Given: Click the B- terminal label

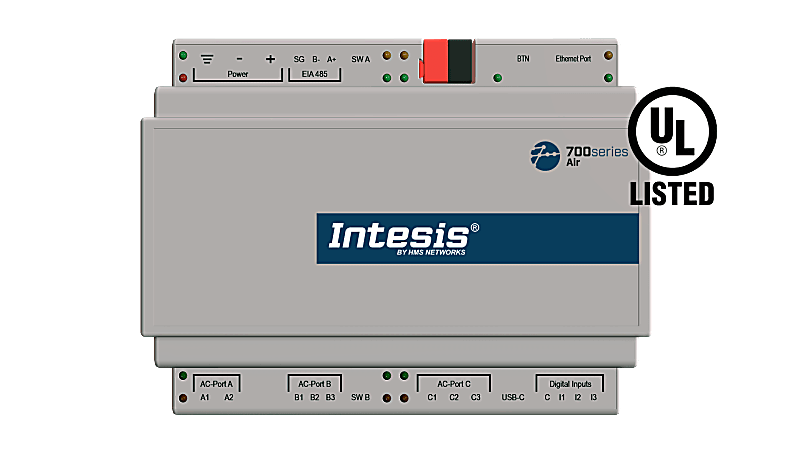Looking at the screenshot, I should pos(316,59).
